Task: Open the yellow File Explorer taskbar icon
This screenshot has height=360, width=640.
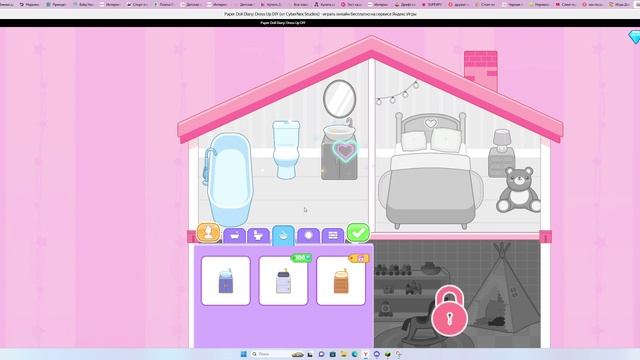Action: coord(343,354)
